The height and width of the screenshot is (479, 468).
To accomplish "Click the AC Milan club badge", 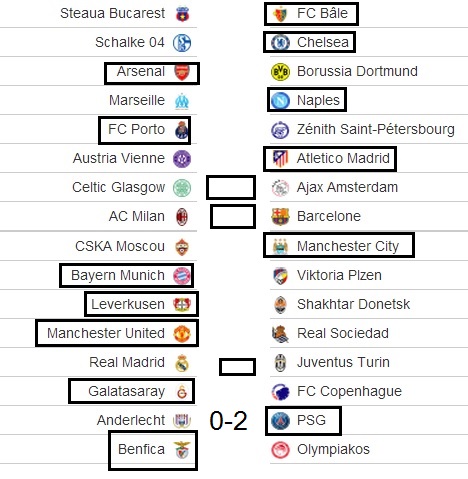I will pos(182,217).
